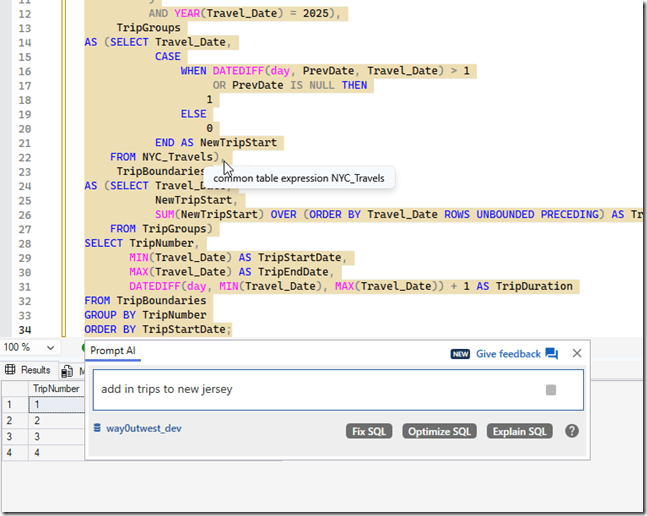Click the feedback speech bubble icon

click(551, 354)
